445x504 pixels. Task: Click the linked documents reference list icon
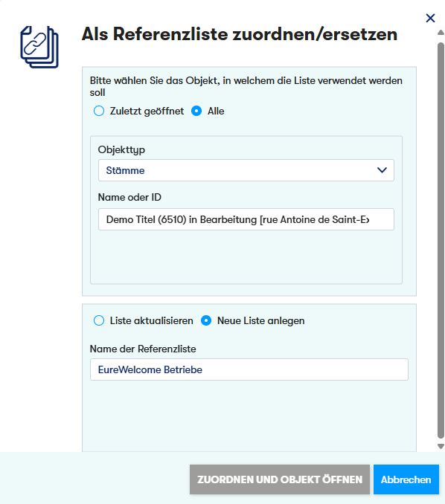[x=39, y=47]
